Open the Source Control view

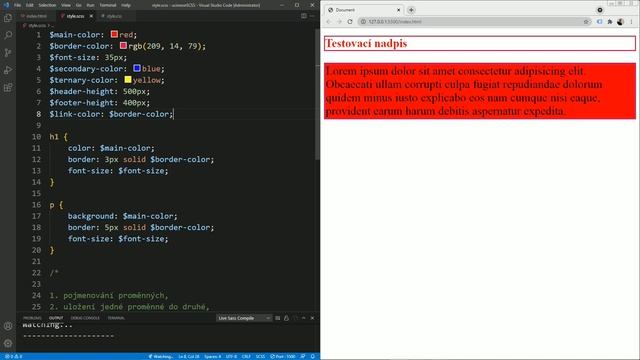tap(8, 53)
